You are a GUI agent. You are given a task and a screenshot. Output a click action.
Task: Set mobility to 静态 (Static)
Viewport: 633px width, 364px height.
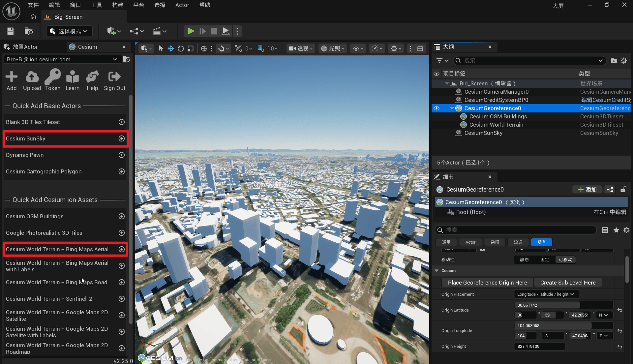524,260
